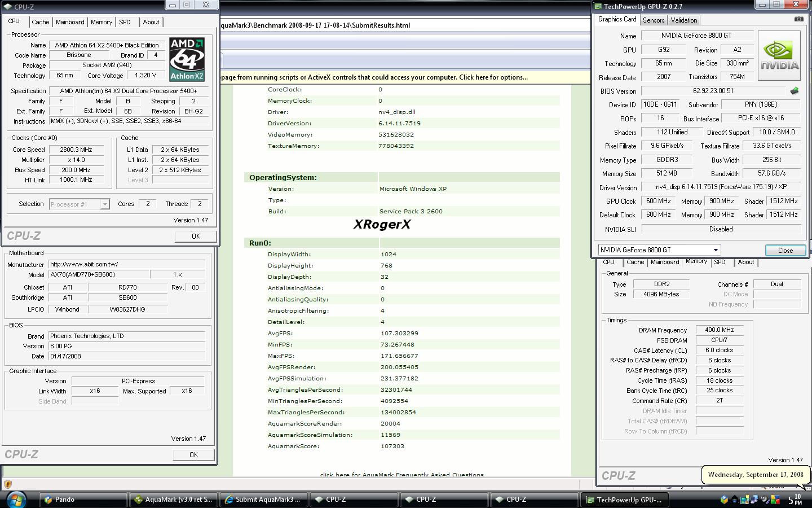Click the memory Size value 4096 MBytes
The height and width of the screenshot is (508, 812).
tap(661, 294)
